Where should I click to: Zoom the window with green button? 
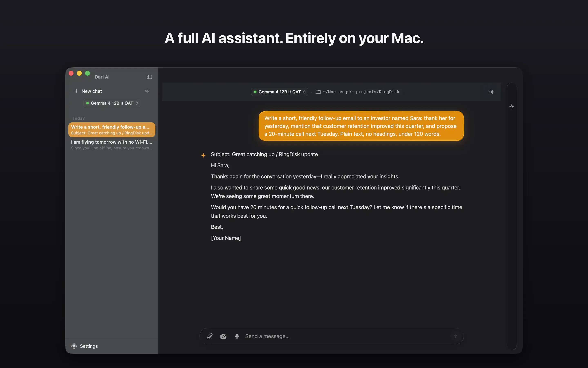[x=87, y=73]
